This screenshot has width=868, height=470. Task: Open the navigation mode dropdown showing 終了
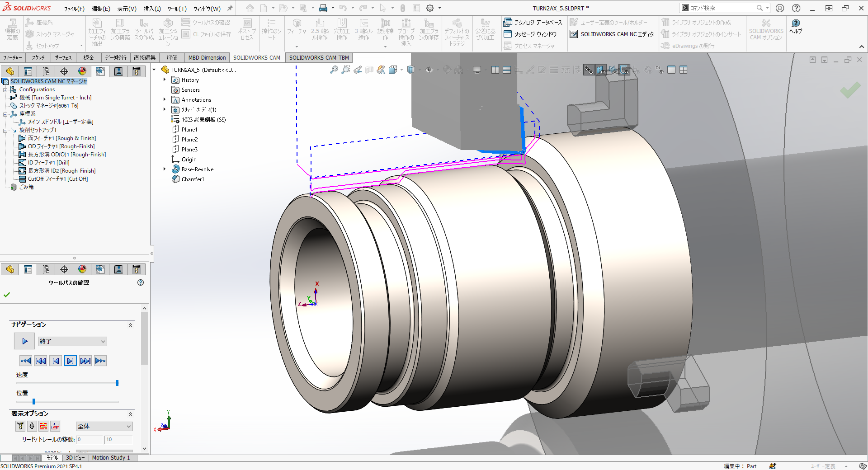coord(72,341)
